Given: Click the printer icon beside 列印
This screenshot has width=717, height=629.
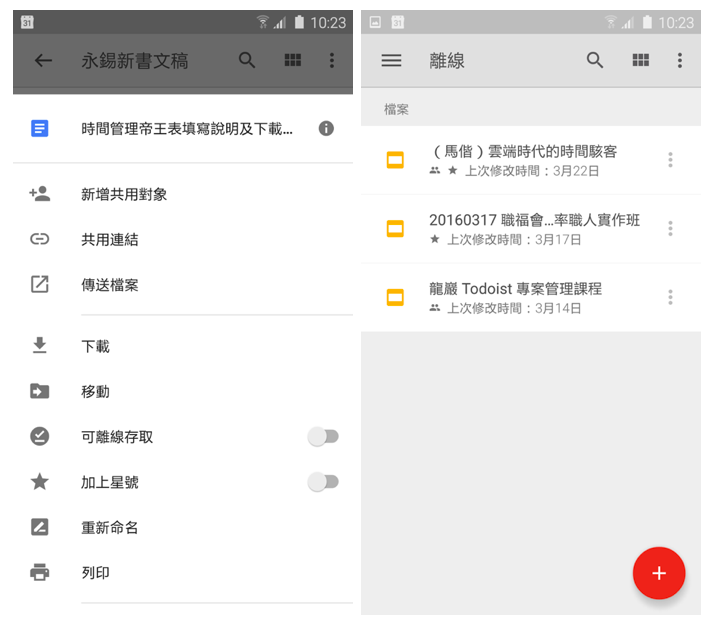Looking at the screenshot, I should 40,572.
